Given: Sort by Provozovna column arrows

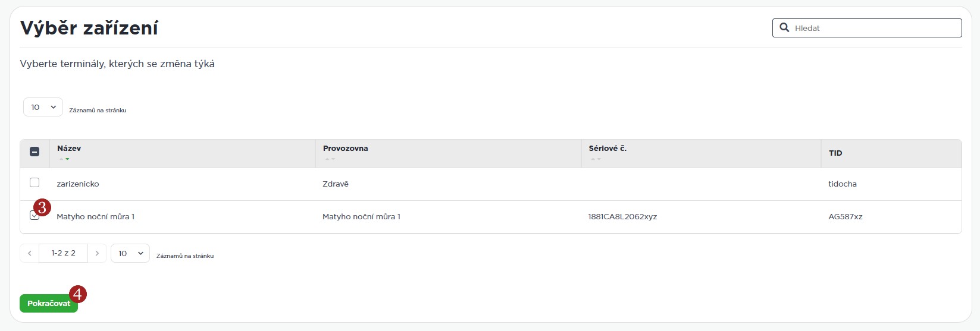Looking at the screenshot, I should point(330,159).
